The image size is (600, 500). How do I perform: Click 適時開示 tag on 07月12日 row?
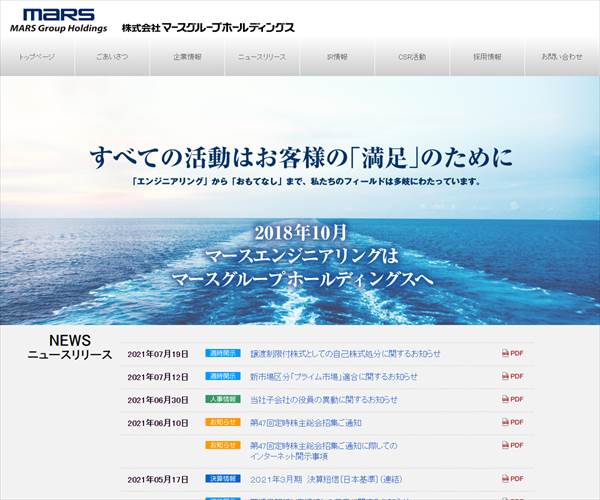(223, 376)
